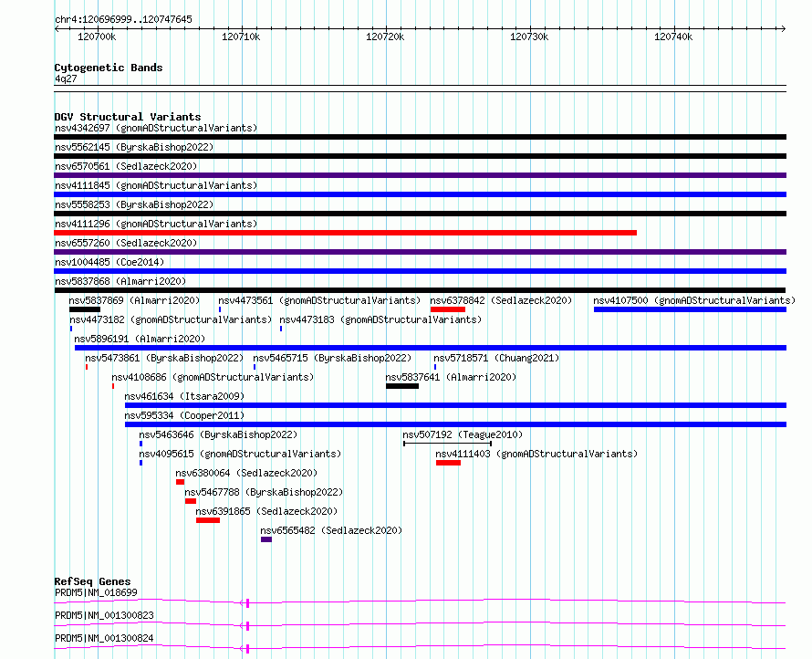Click variant label nsv4111845 (gnomADStructuralVariants)

point(156,185)
